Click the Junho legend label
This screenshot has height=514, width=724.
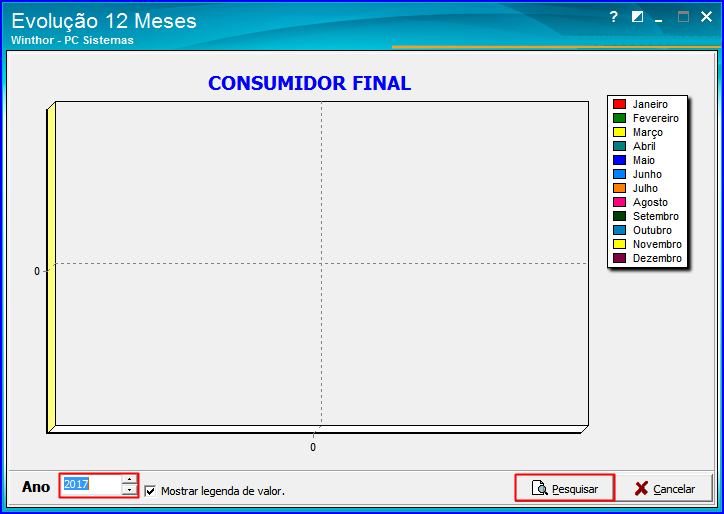pos(647,174)
